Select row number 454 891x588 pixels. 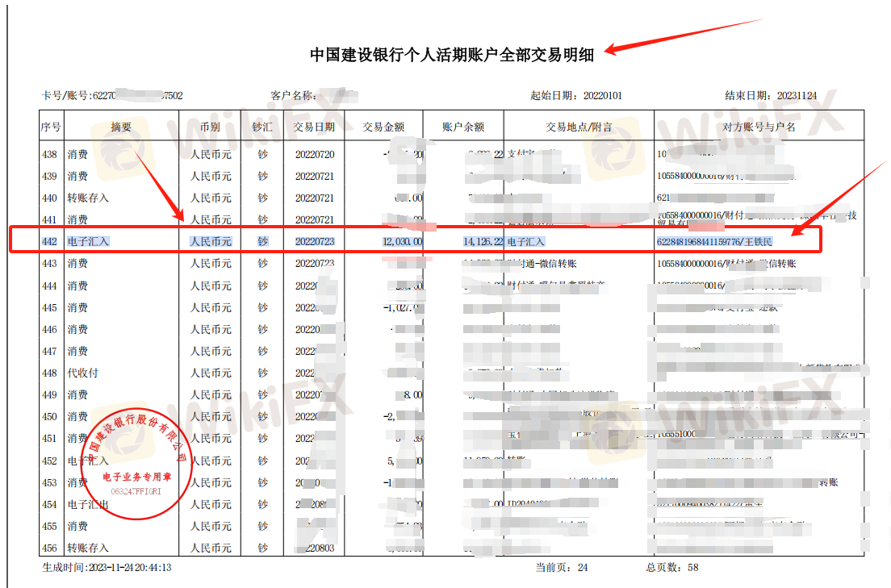(49, 504)
